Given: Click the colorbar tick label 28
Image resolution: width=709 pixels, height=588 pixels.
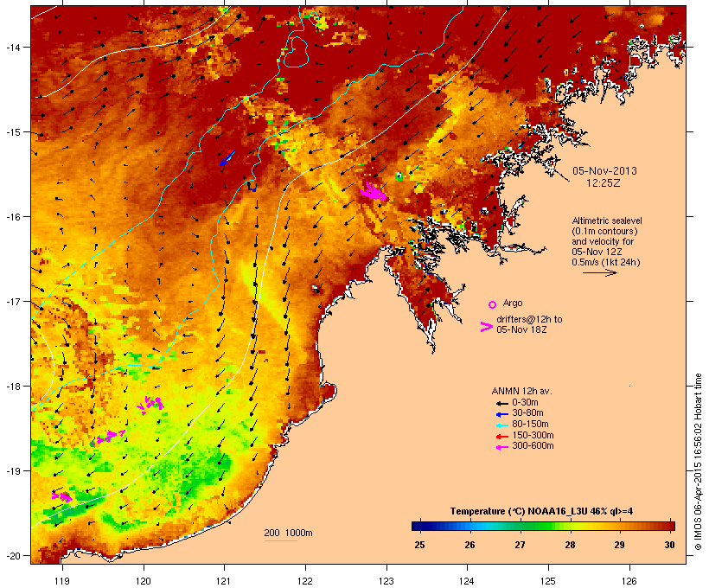Looking at the screenshot, I should coord(570,545).
